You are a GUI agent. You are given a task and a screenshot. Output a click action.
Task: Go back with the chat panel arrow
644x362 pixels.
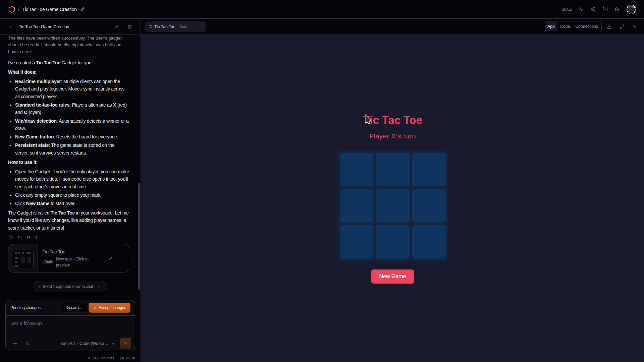point(11,27)
